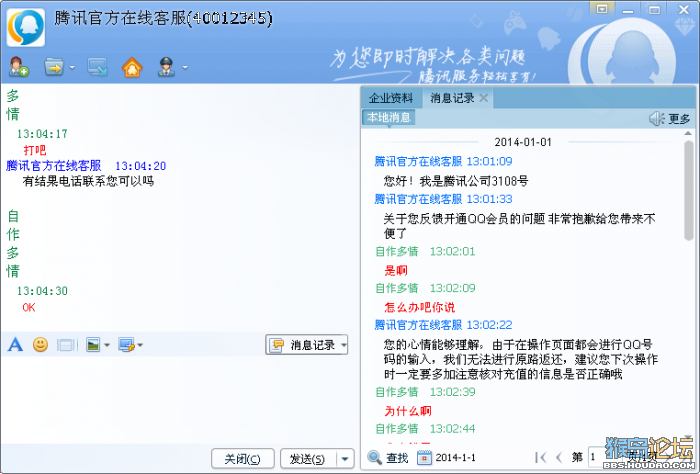Screen dimensions: 700x474
Task: Click the screenshot capture icon
Action: [126, 345]
